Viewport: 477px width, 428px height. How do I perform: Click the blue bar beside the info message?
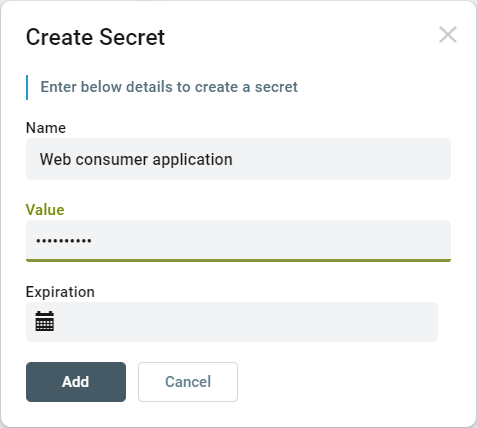click(x=27, y=87)
